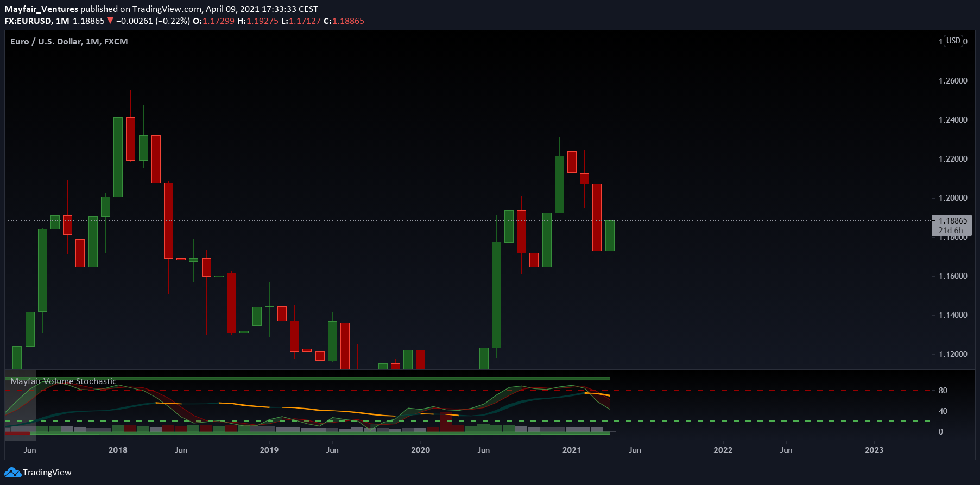Click the 1.14000 price axis label
This screenshot has height=485, width=980.
tap(953, 315)
